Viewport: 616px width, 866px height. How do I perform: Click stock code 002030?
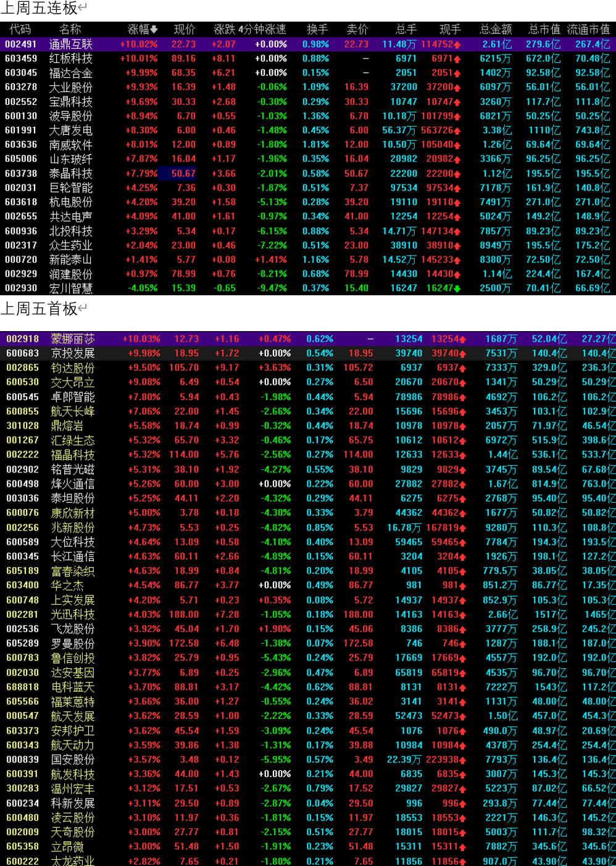coord(22,673)
